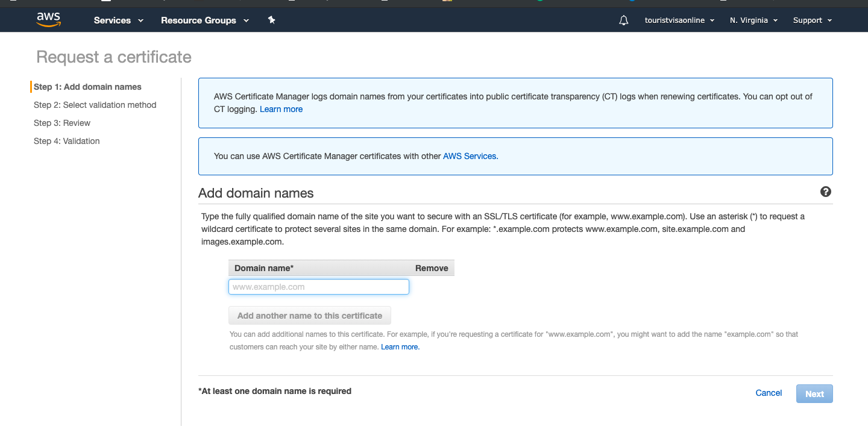Click the AWS logo home icon
Image resolution: width=868 pixels, height=444 pixels.
(48, 20)
